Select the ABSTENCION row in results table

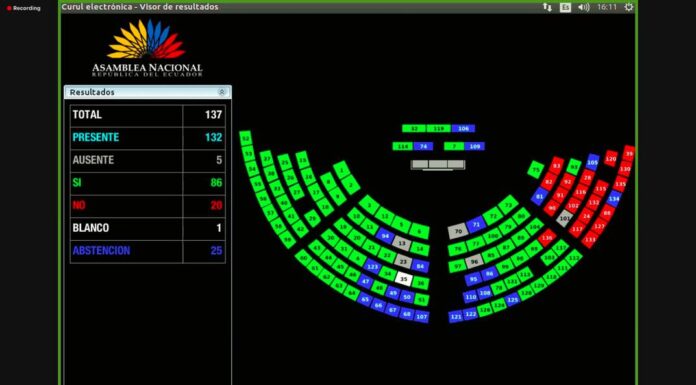click(148, 251)
